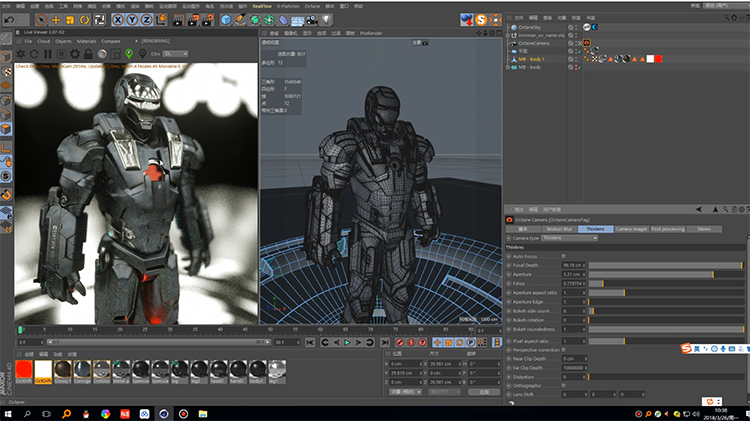Click the green Array modeling icon
The height and width of the screenshot is (421, 750).
coord(269,20)
